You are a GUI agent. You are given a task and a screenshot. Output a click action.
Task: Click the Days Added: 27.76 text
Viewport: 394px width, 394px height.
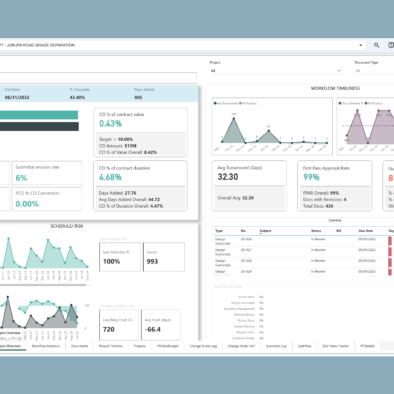pyautogui.click(x=117, y=193)
